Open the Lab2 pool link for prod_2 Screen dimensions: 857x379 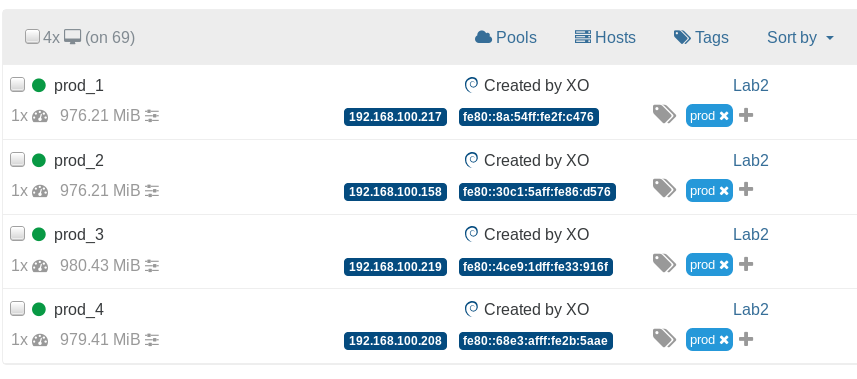pos(750,160)
